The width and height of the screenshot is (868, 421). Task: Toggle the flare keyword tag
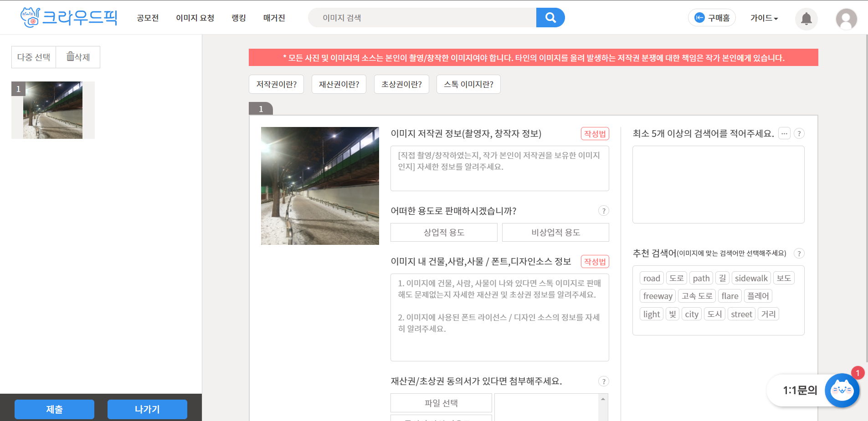click(730, 295)
